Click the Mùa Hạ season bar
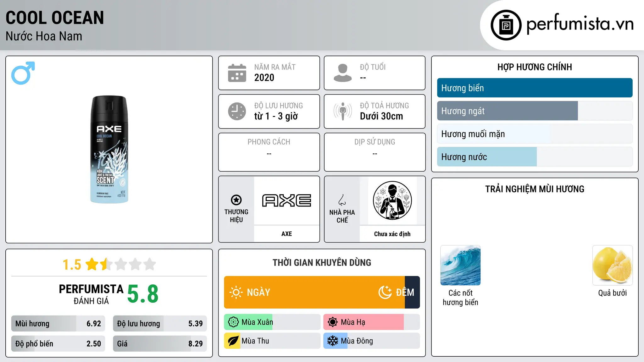 coord(372,322)
